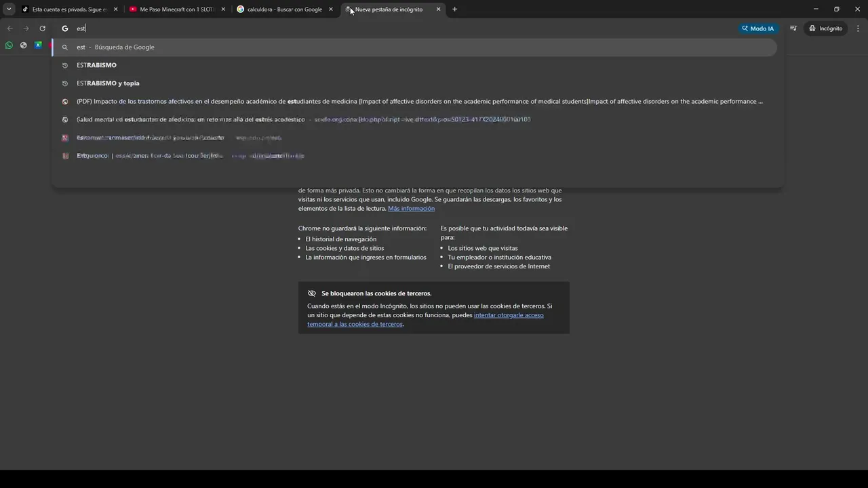Click 'Tu empleador o institución educativa' bullet
The height and width of the screenshot is (488, 868).
click(x=500, y=258)
